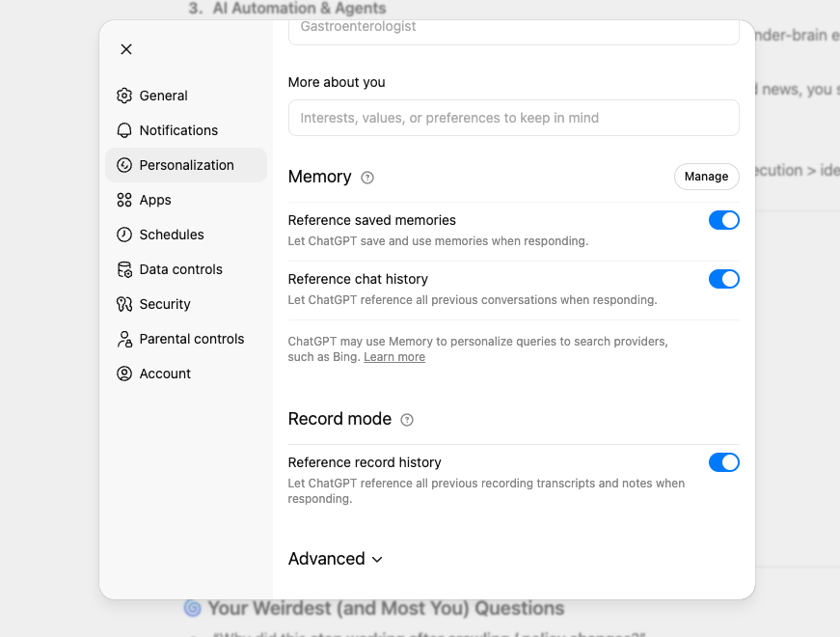Select the Personalization section label

coord(186,165)
